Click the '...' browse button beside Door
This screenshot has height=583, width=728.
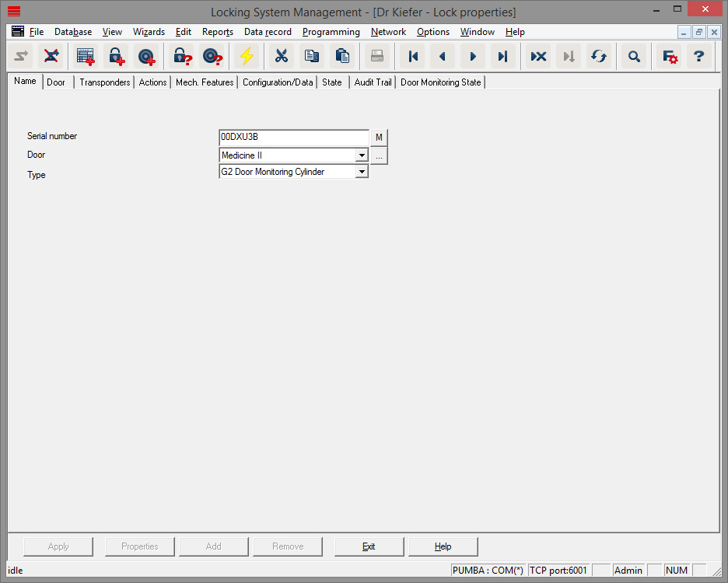coord(379,155)
